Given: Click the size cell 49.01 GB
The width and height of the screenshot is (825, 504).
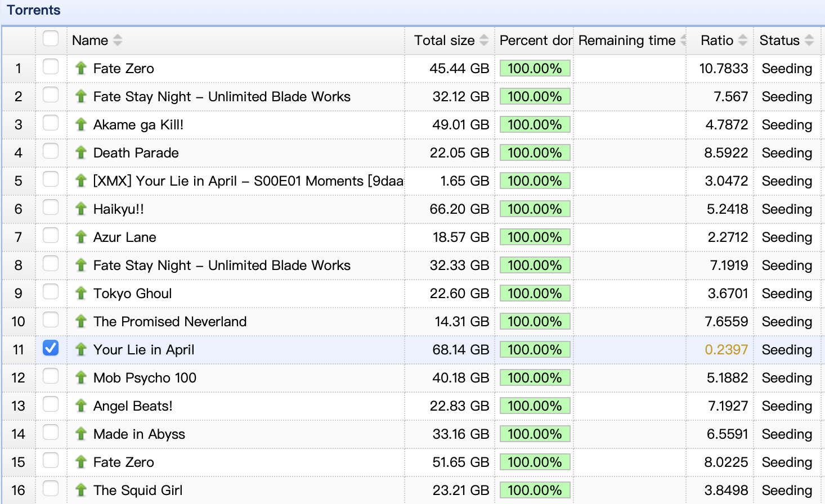Looking at the screenshot, I should [460, 124].
